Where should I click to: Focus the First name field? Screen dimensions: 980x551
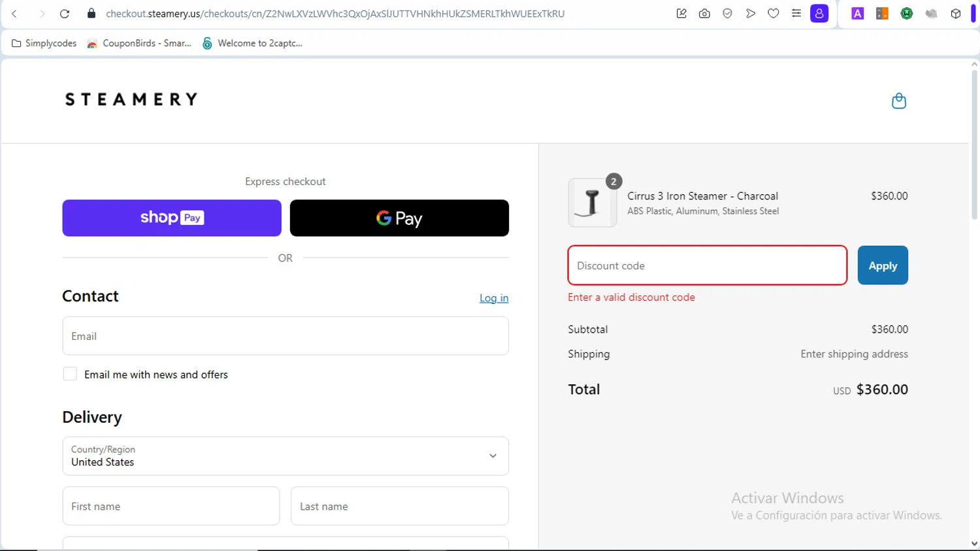[171, 506]
